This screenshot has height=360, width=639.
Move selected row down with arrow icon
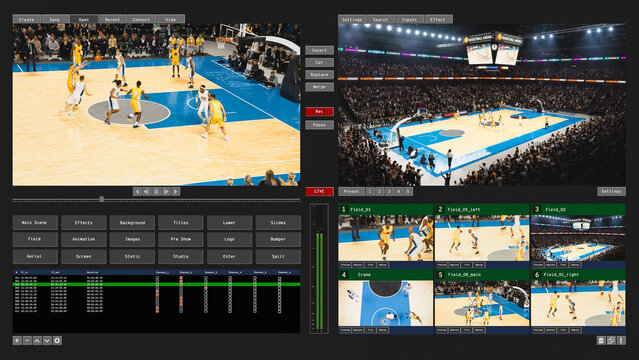pyautogui.click(x=47, y=340)
